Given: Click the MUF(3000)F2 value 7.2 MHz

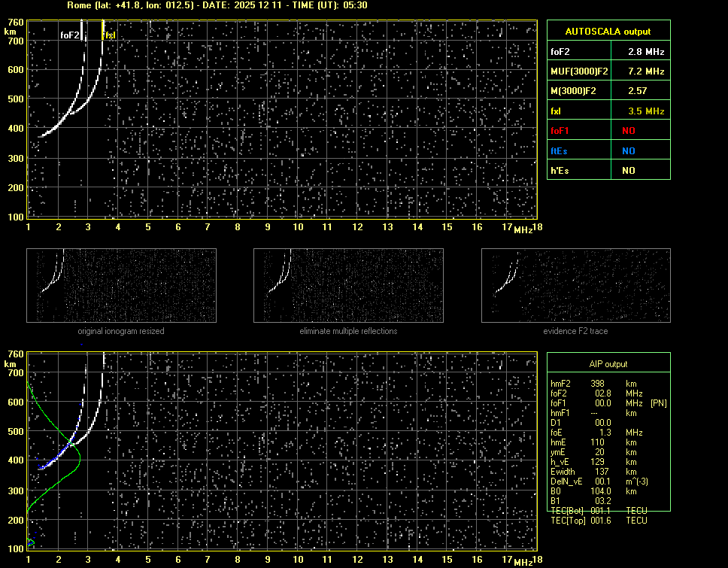Looking at the screenshot, I should click(646, 71).
